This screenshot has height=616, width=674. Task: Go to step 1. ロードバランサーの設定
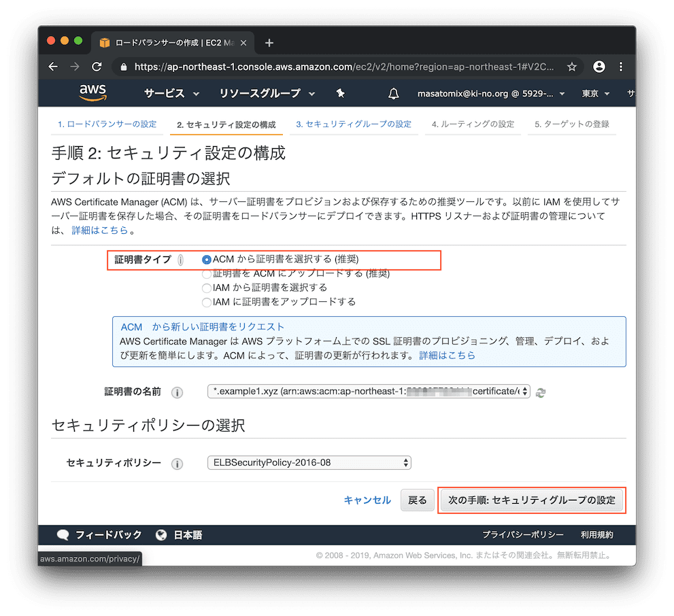point(107,124)
